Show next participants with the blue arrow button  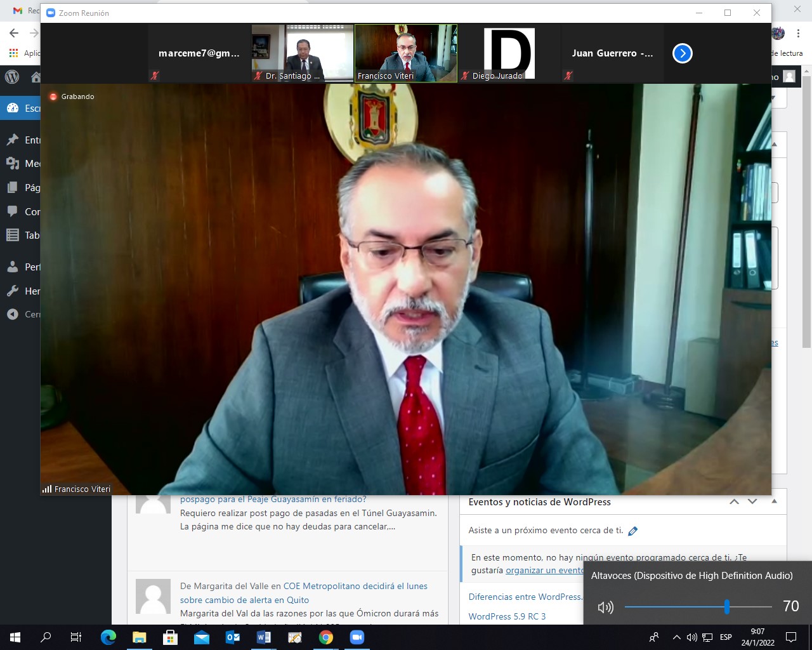(x=683, y=53)
